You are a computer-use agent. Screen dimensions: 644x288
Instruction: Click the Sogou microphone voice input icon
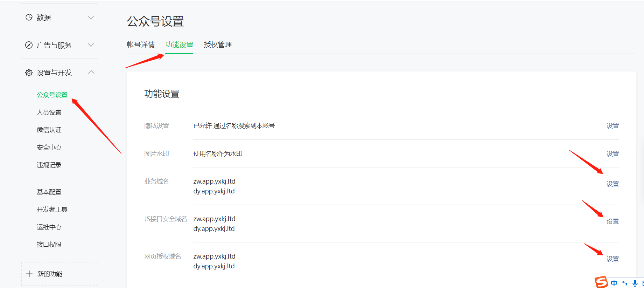(635, 283)
